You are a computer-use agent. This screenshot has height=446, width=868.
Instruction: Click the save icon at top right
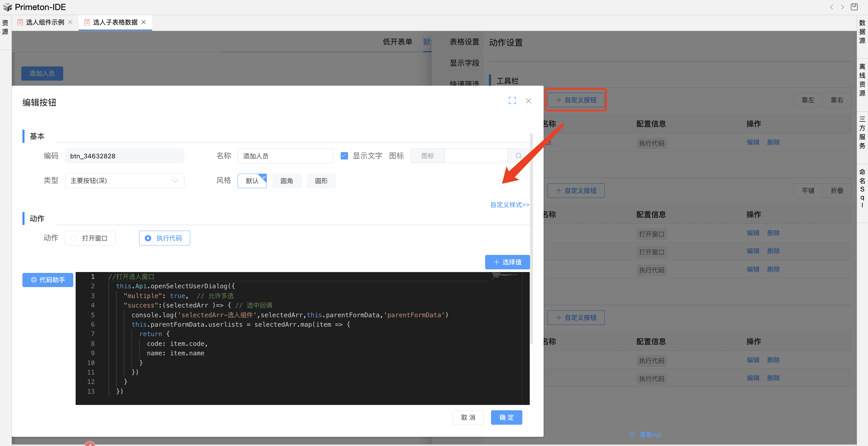pos(854,7)
